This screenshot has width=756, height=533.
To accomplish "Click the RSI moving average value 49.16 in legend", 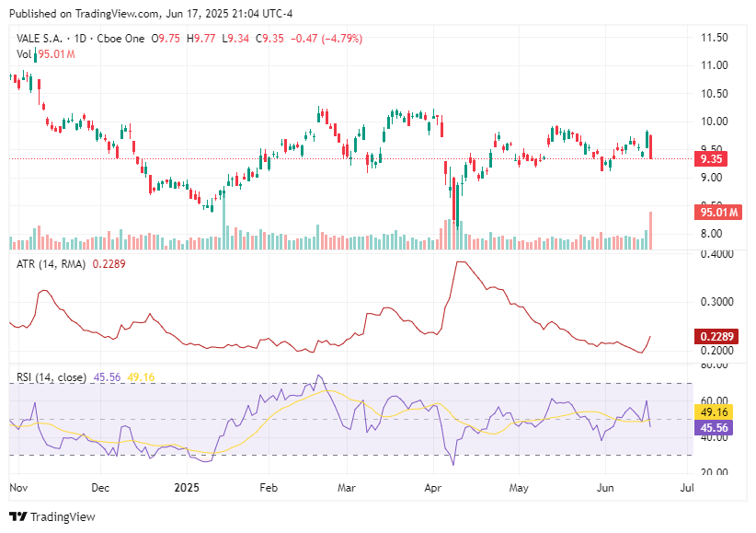I will tap(141, 377).
